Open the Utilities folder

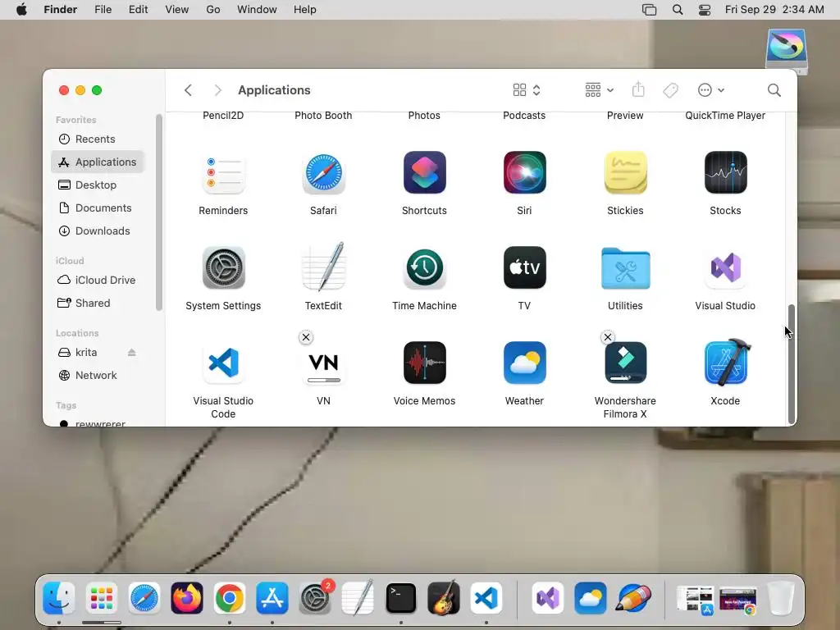(625, 268)
